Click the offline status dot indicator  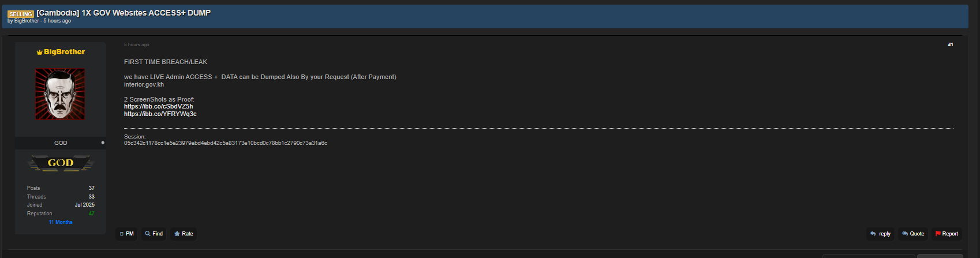point(103,143)
